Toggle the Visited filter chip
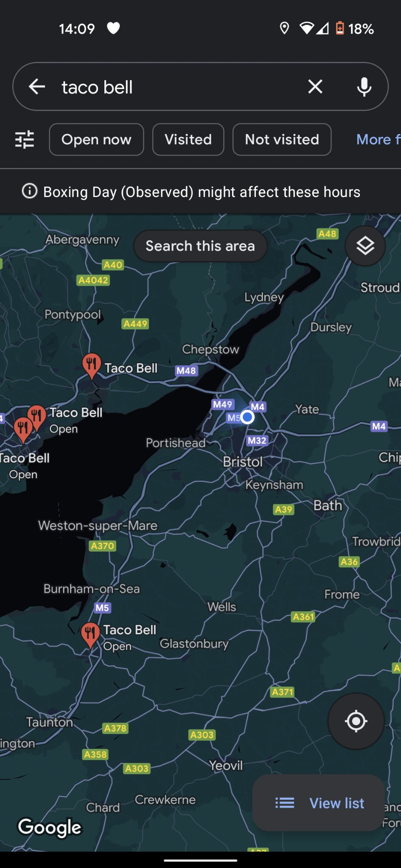This screenshot has height=868, width=401. 188,139
